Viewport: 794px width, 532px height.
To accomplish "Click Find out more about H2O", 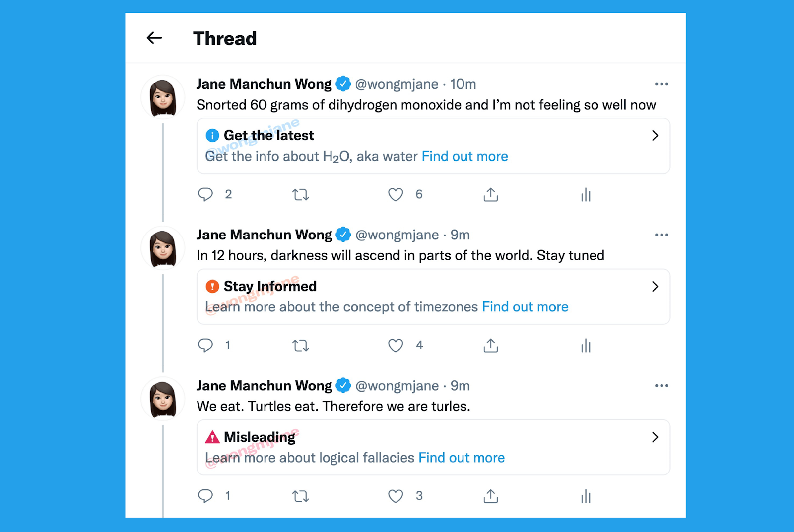I will (464, 156).
